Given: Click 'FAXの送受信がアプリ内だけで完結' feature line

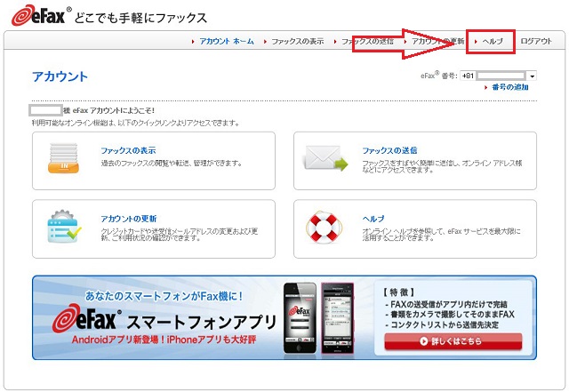Looking at the screenshot, I should [x=446, y=304].
